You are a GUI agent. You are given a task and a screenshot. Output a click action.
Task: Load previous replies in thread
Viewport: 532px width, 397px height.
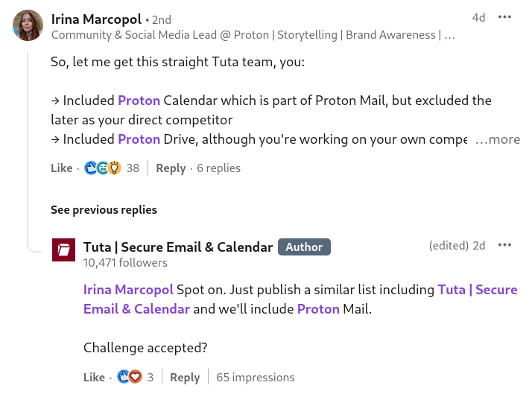104,210
